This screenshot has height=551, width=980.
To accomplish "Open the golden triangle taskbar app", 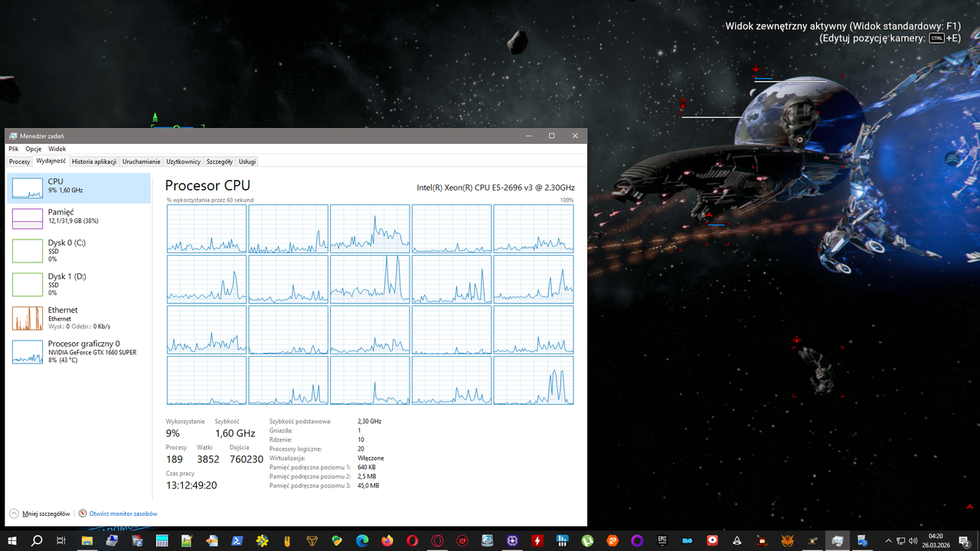I will pos(312,540).
